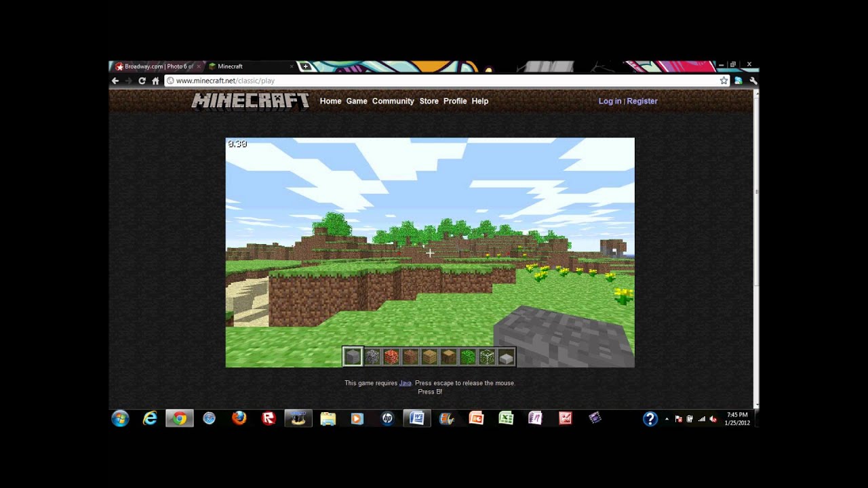Bookmark this page with the star
868x488 pixels.
pos(724,81)
